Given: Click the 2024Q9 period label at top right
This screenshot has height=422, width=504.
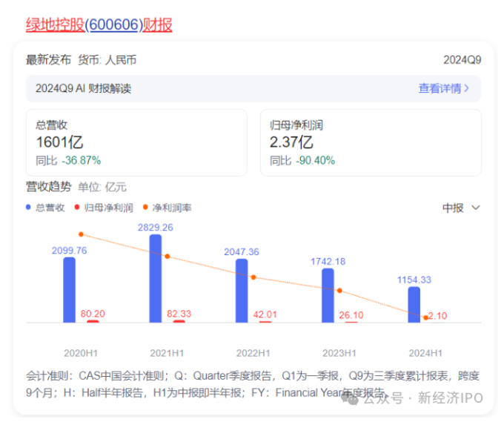Looking at the screenshot, I should click(x=462, y=60).
